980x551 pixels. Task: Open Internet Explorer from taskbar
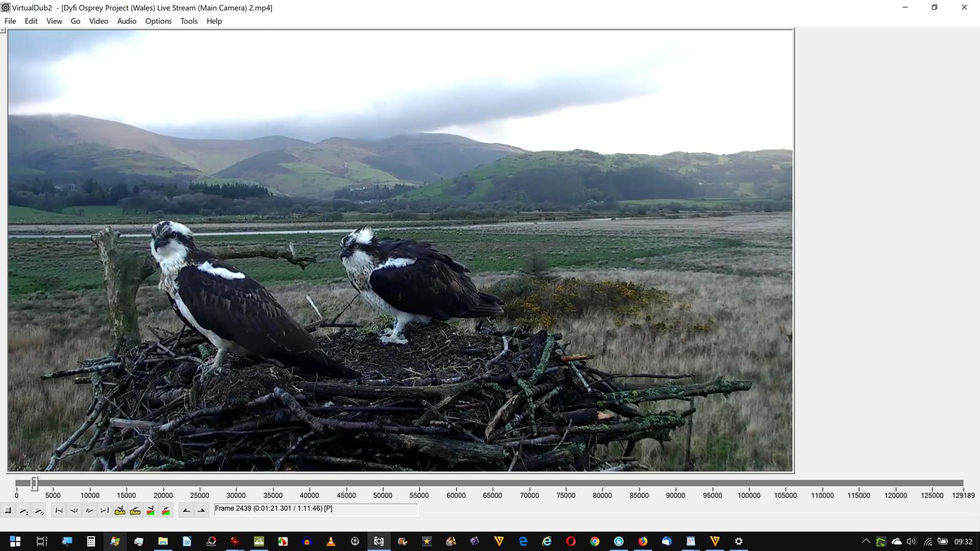click(547, 541)
